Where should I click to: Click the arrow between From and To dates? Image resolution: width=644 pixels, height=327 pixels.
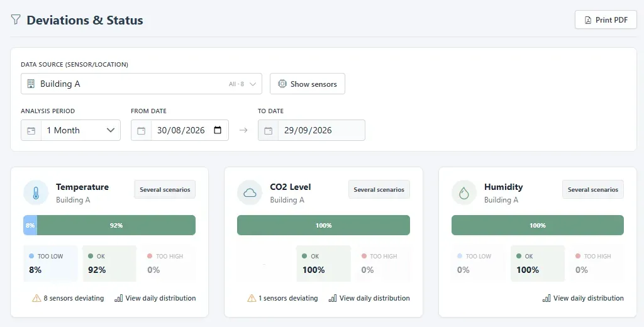[243, 130]
